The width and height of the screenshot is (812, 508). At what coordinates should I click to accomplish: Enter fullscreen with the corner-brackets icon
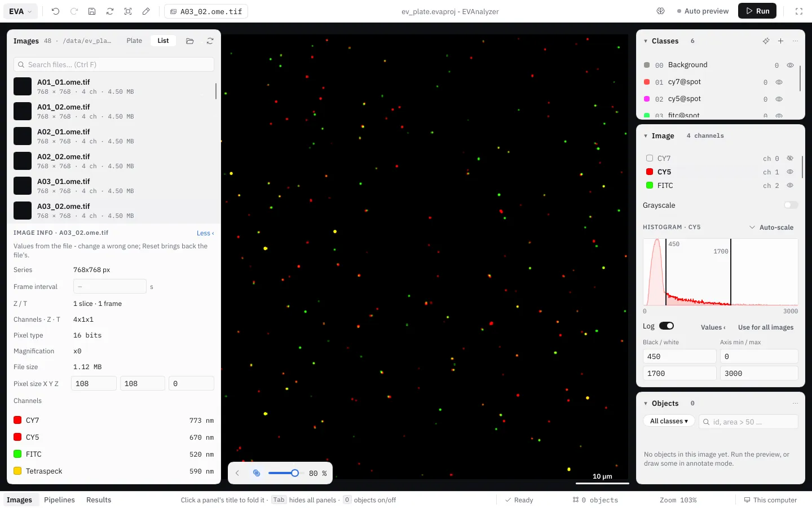tap(799, 11)
